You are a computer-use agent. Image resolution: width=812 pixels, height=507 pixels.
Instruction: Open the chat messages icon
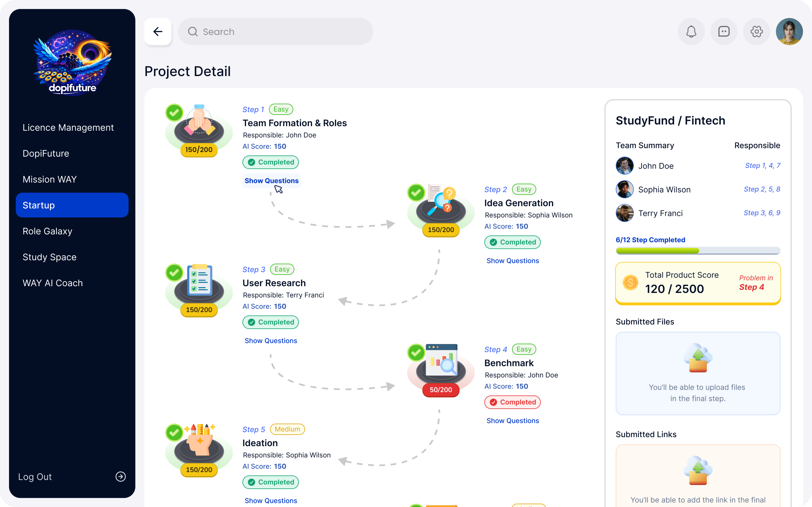click(724, 31)
